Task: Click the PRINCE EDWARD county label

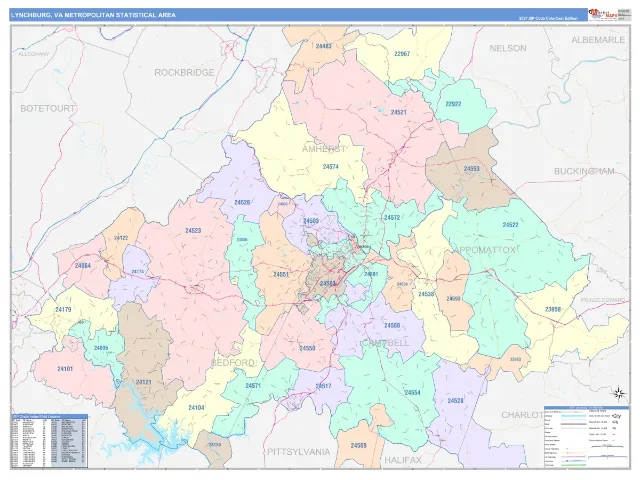Action: click(x=603, y=300)
